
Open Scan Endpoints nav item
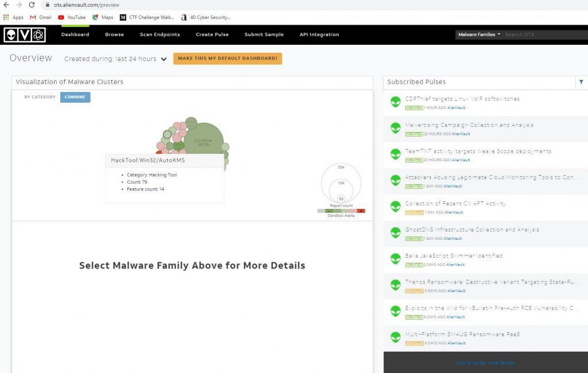[x=160, y=34]
